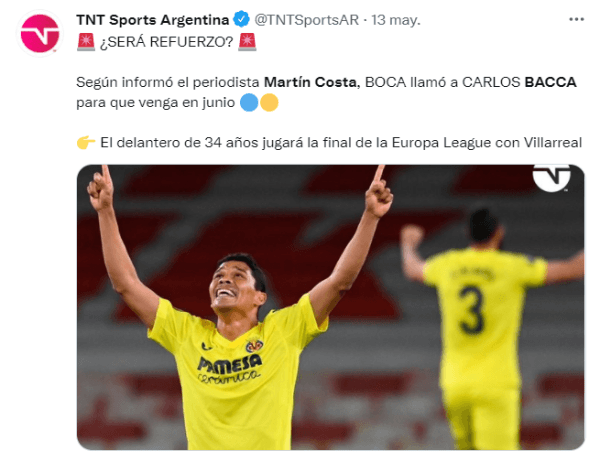Open the three-dot more options menu

coord(576,20)
